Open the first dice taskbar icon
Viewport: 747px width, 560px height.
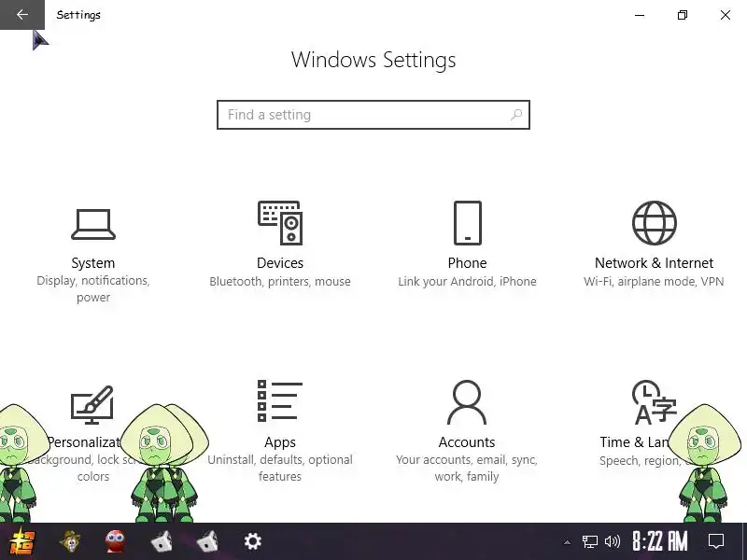click(x=162, y=541)
